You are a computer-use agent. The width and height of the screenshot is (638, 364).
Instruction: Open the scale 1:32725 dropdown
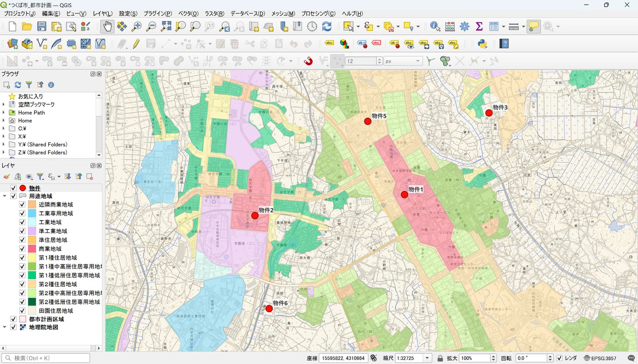pos(427,358)
